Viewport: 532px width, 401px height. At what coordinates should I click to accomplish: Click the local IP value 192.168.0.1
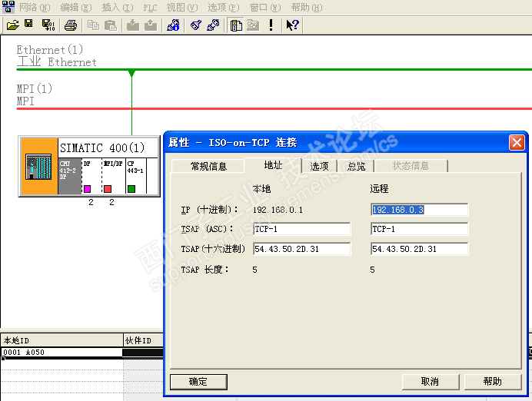click(x=278, y=210)
